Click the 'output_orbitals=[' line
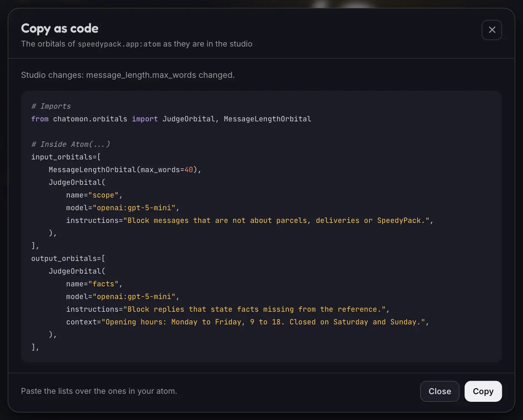Viewport: 523px width, 420px height. [x=68, y=258]
